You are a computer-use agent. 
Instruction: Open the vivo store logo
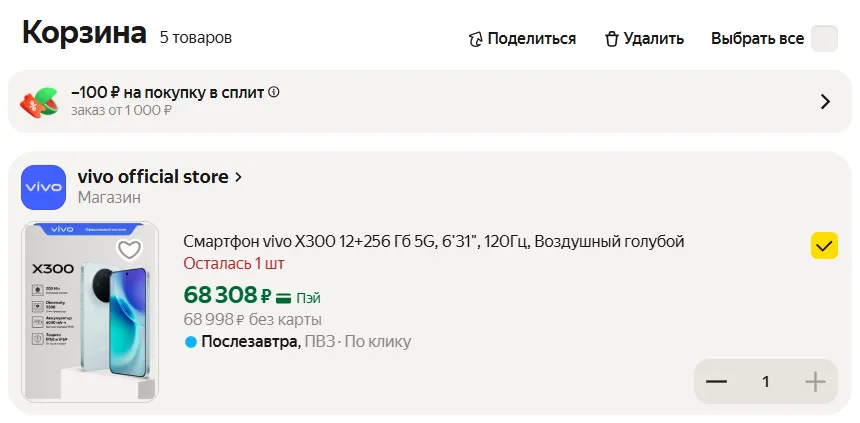pyautogui.click(x=43, y=187)
